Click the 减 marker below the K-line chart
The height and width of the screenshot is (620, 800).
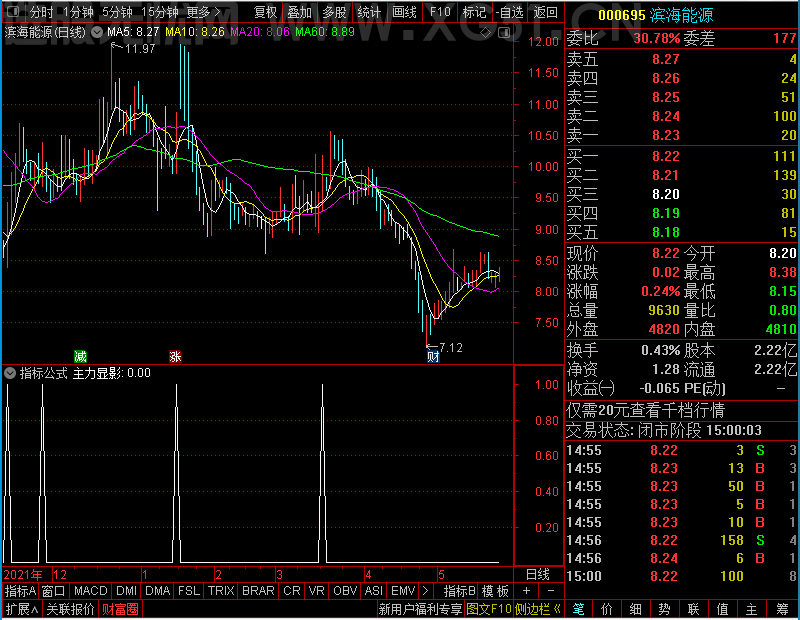pyautogui.click(x=80, y=356)
